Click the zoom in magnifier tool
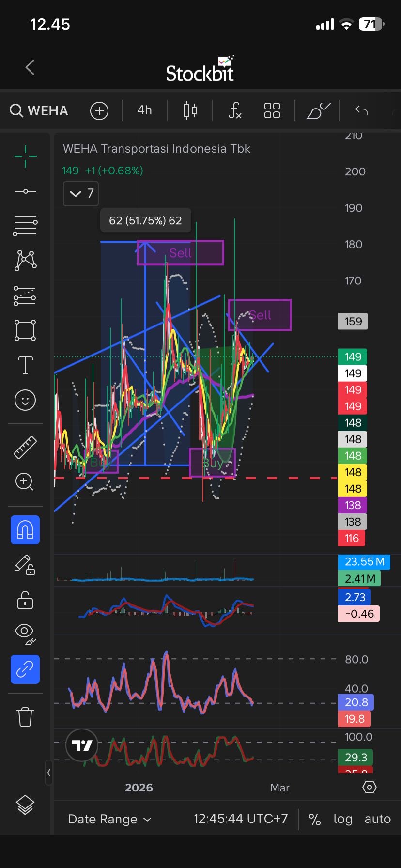The height and width of the screenshot is (868, 401). 25,482
